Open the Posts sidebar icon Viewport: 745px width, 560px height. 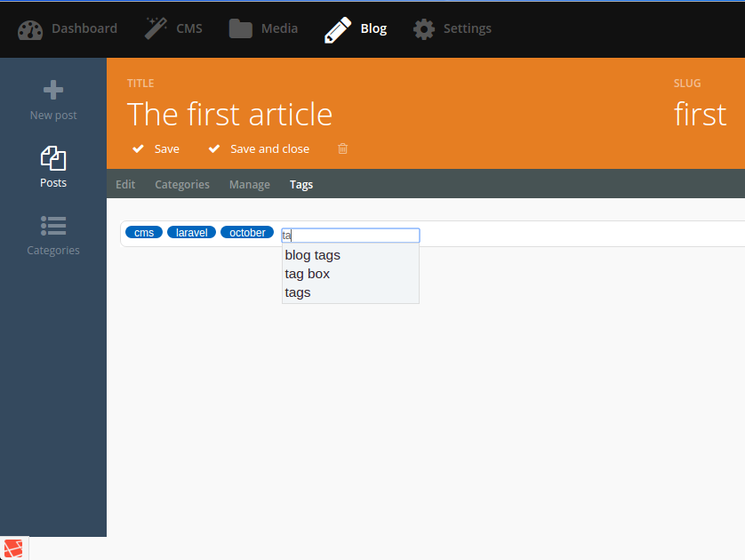pos(53,158)
